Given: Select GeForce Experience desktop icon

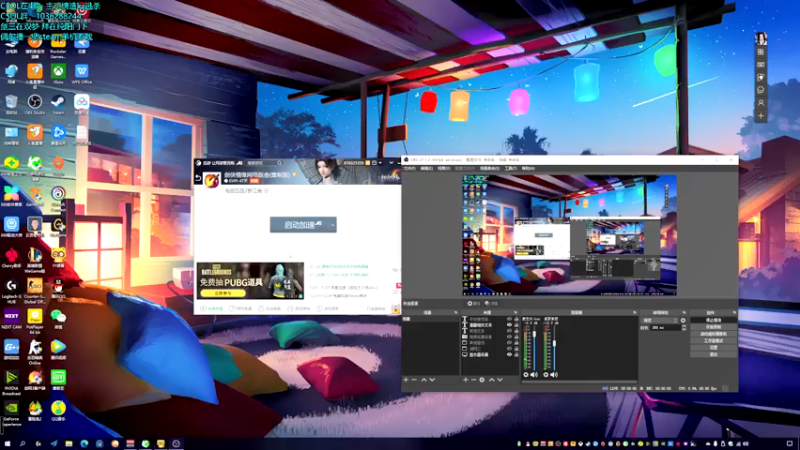Looking at the screenshot, I should coord(11,413).
